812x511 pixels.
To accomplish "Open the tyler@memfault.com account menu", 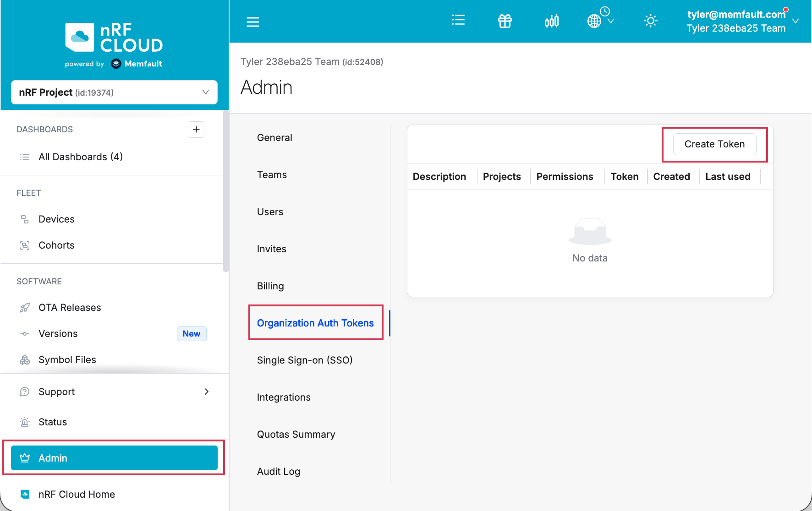I will (742, 21).
